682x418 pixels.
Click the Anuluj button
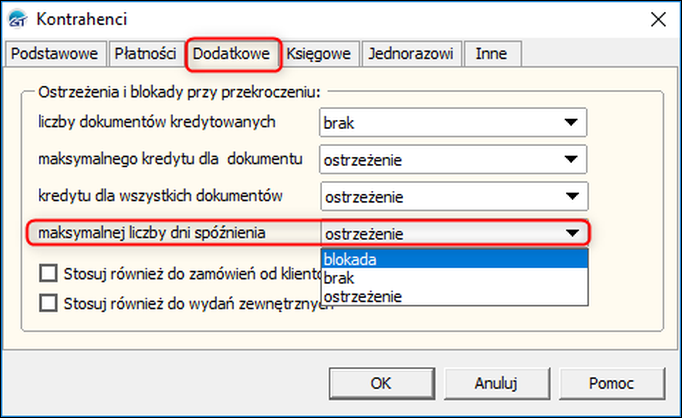click(496, 383)
